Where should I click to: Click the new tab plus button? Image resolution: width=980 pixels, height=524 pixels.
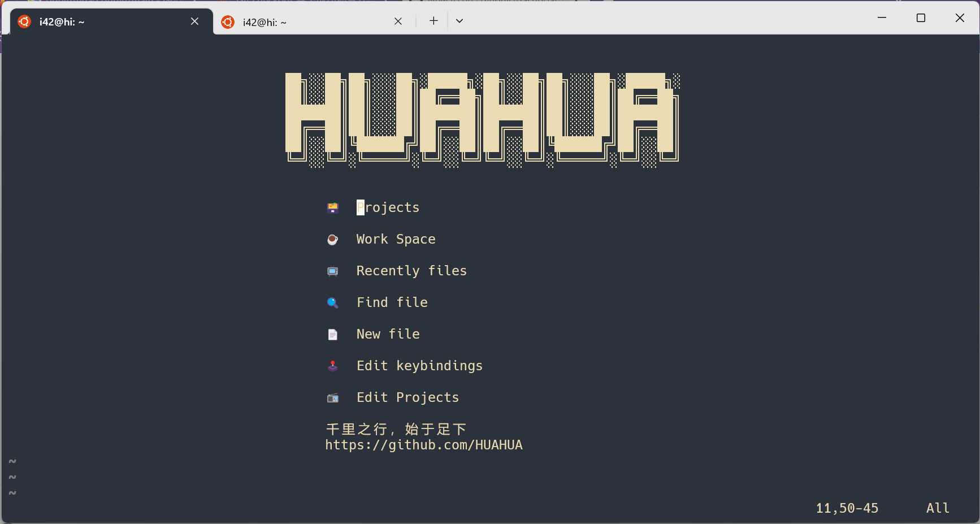click(x=433, y=20)
